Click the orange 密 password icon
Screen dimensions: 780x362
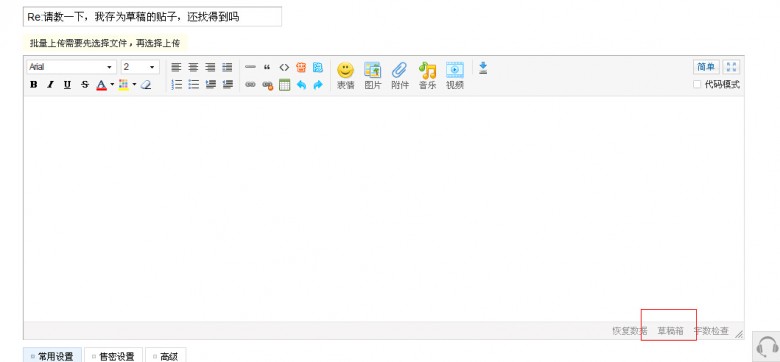coord(301,67)
